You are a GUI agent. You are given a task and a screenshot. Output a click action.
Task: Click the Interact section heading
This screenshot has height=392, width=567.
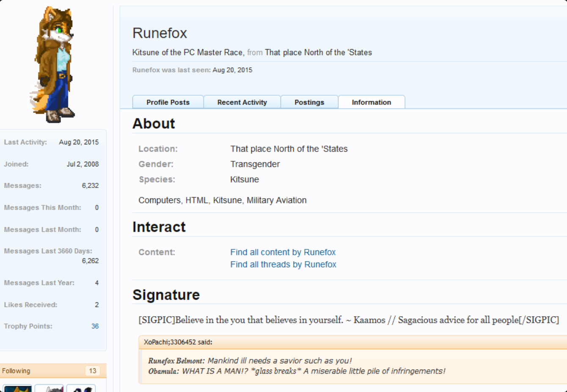[x=159, y=227]
